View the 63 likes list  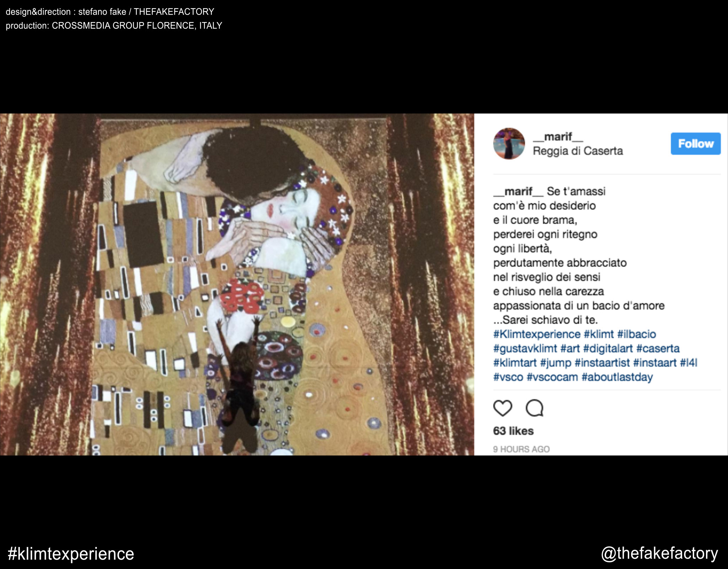pyautogui.click(x=513, y=431)
